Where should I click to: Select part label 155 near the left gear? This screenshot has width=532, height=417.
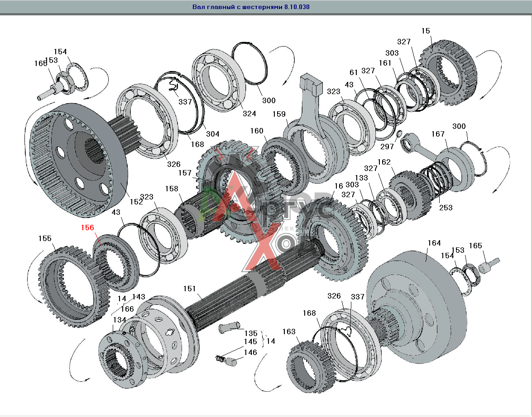pyautogui.click(x=45, y=238)
